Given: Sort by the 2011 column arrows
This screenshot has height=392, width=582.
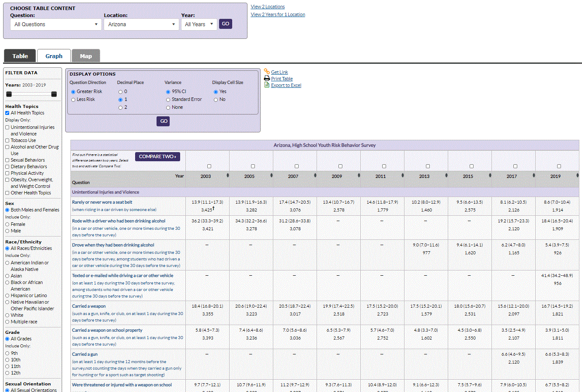Looking at the screenshot, I should point(402,175).
